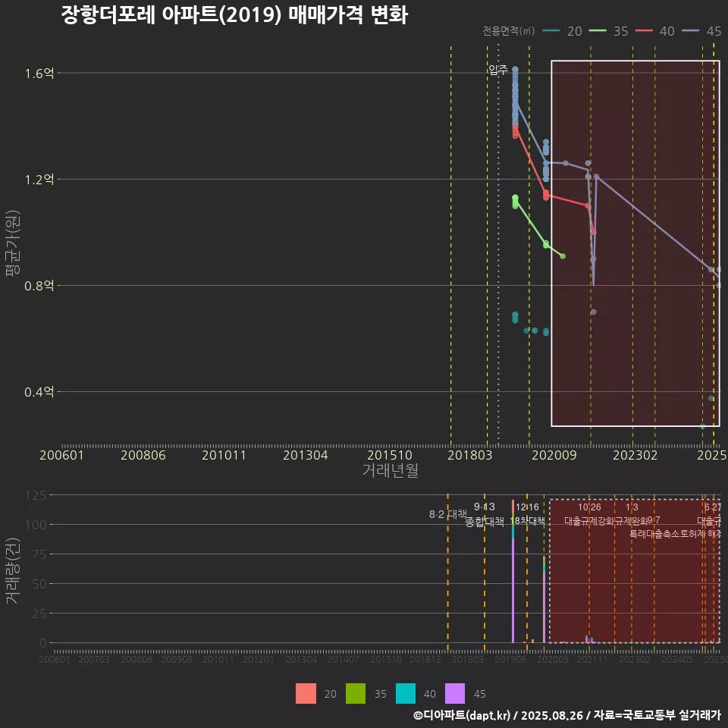The width and height of the screenshot is (728, 728).
Task: Click the 9·13 종합대책 policy annotation
Action: tap(485, 514)
